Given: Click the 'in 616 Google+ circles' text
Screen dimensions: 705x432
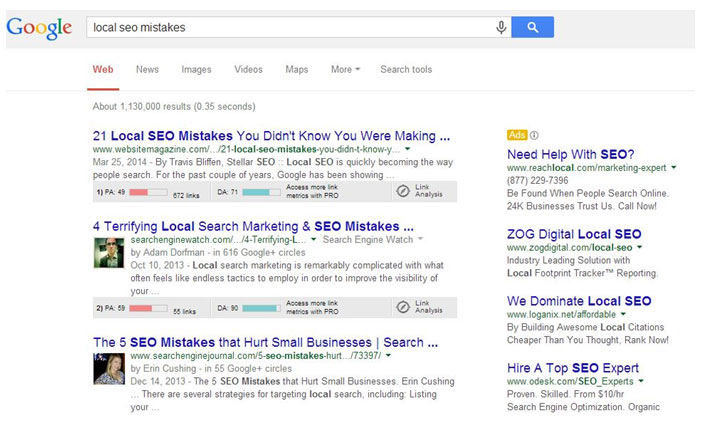Looking at the screenshot, I should (259, 252).
